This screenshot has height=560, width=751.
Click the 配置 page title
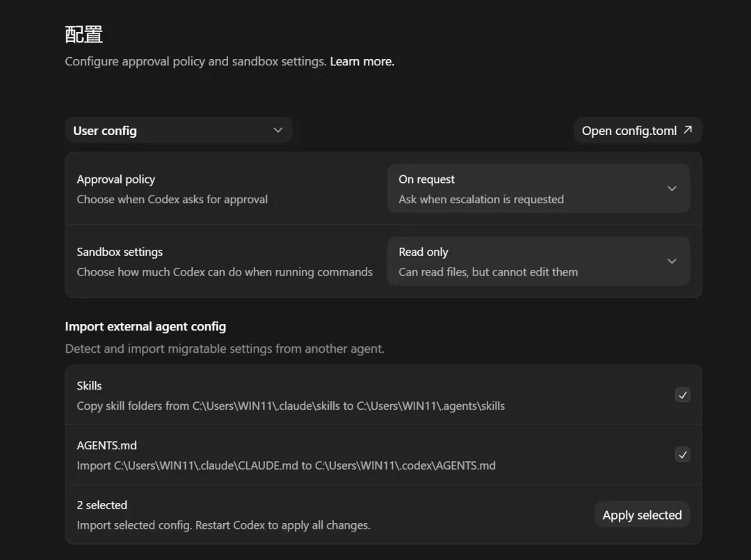(x=84, y=34)
